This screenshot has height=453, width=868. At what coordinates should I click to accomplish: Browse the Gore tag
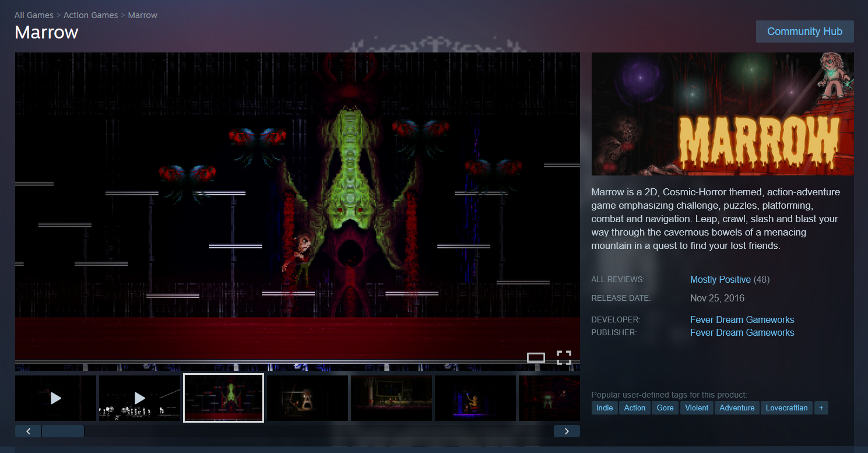click(x=665, y=408)
